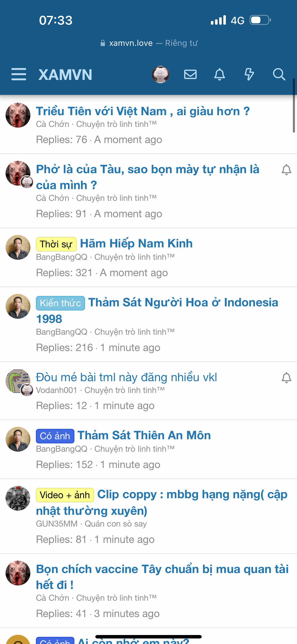Image resolution: width=297 pixels, height=644 pixels.
Task: Open the Quán con sò say forum link
Action: pos(116,524)
